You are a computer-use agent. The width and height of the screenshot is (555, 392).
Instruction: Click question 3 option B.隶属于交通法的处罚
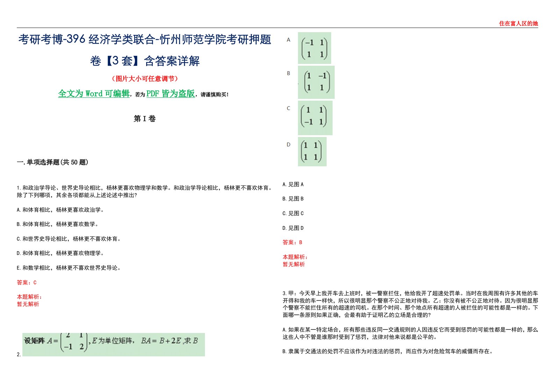coord(388,351)
